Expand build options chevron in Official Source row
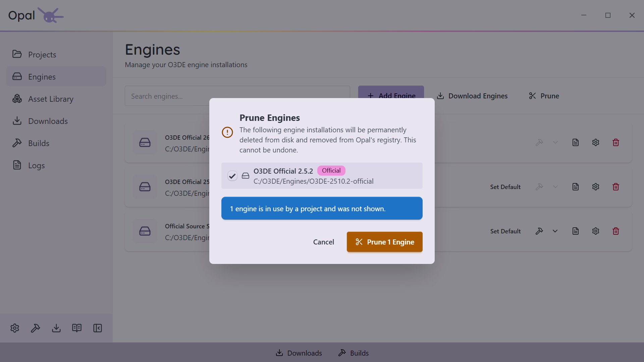This screenshot has width=644, height=362. pyautogui.click(x=555, y=231)
